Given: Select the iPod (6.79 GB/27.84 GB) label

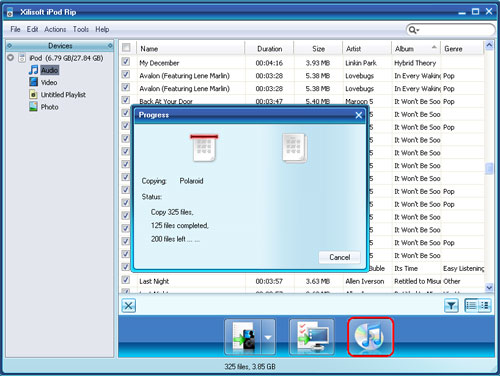Looking at the screenshot, I should coord(66,58).
